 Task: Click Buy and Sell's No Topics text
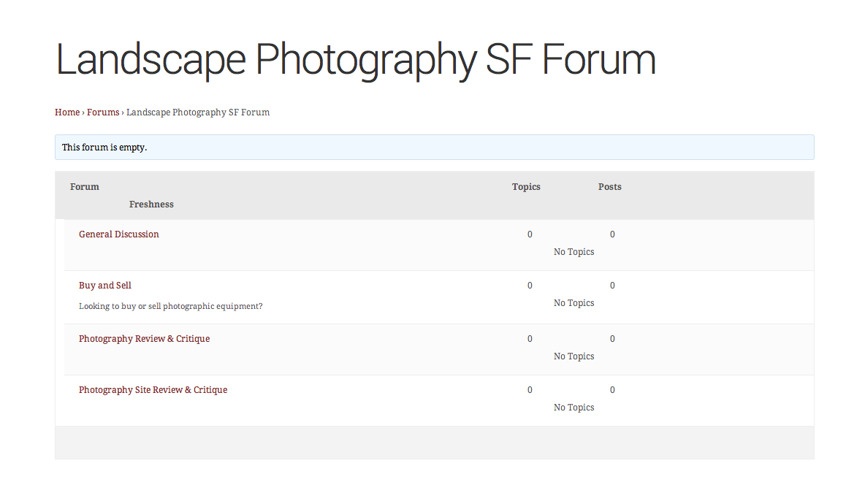coord(574,303)
